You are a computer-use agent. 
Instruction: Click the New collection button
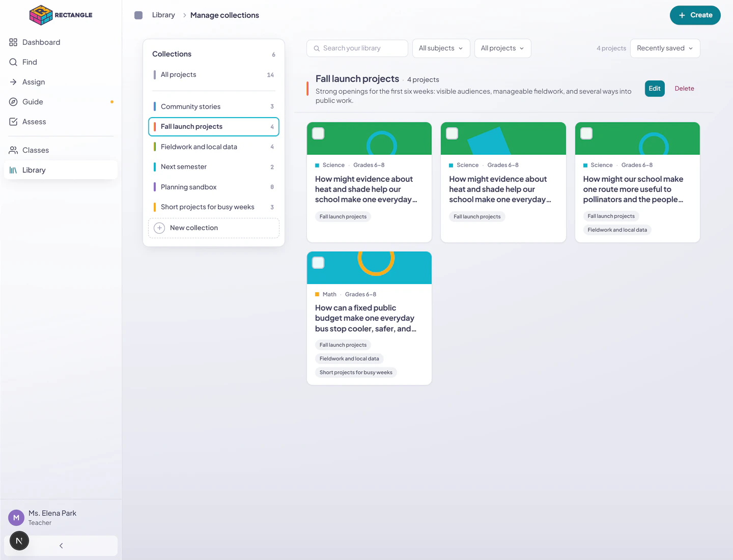214,228
